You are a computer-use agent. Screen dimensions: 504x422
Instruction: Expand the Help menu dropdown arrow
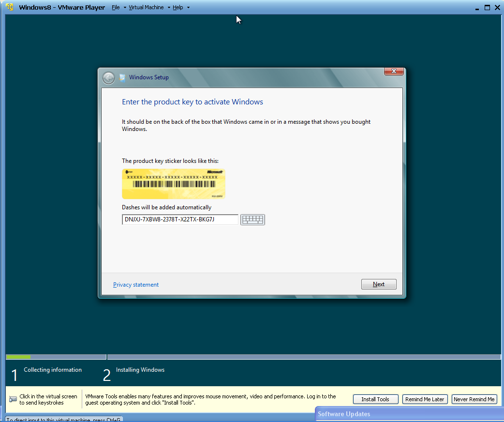pyautogui.click(x=188, y=8)
